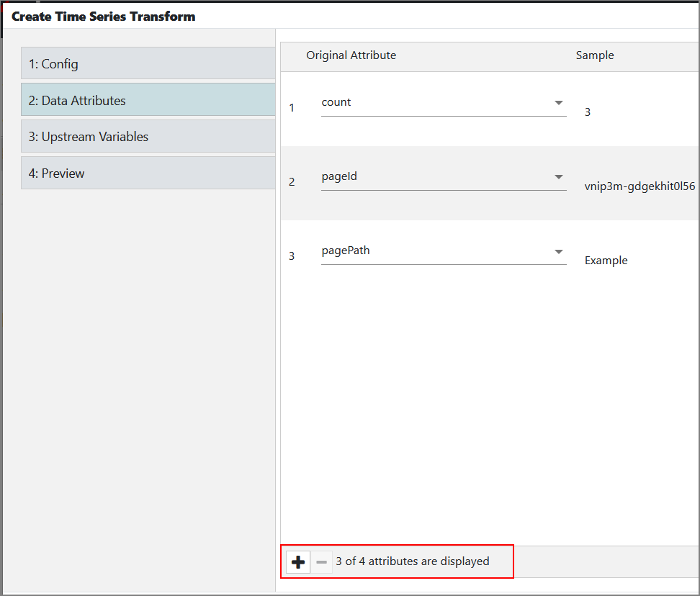The image size is (700, 596).
Task: Expand the pageId attribute dropdown arrow
Action: click(x=558, y=176)
